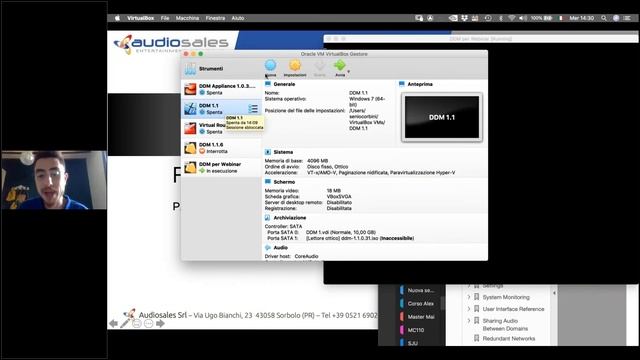Click the Anteprima section header

(x=420, y=84)
